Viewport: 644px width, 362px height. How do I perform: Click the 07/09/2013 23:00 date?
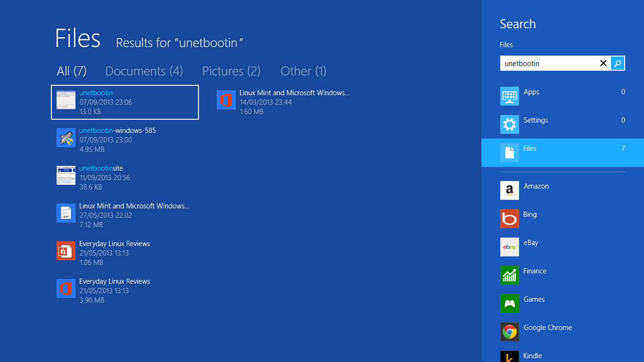[106, 140]
